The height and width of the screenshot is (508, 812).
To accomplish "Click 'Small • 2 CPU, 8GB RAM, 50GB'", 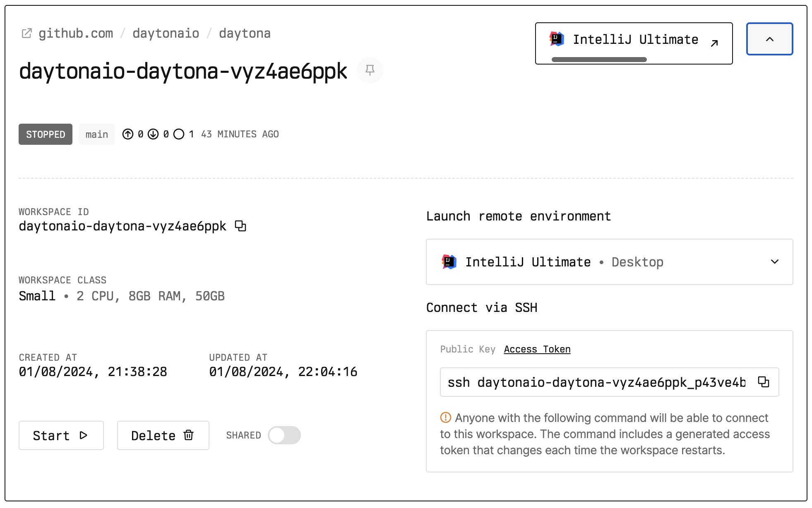I will point(122,296).
